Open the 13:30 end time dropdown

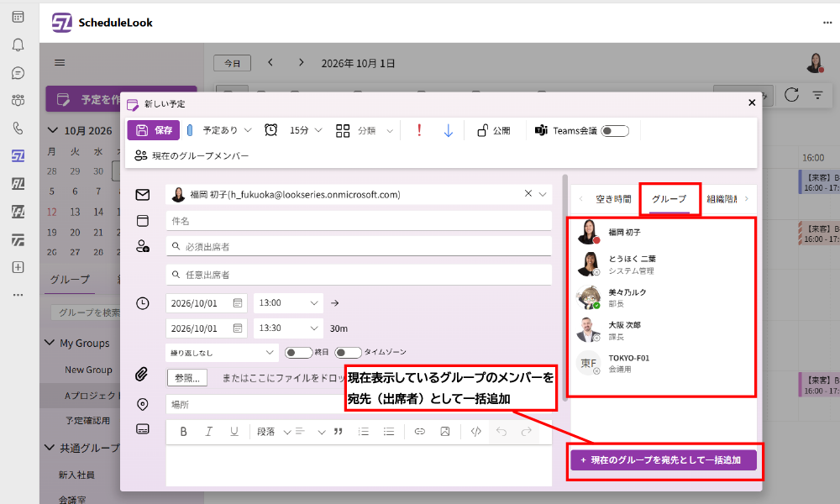coord(288,328)
